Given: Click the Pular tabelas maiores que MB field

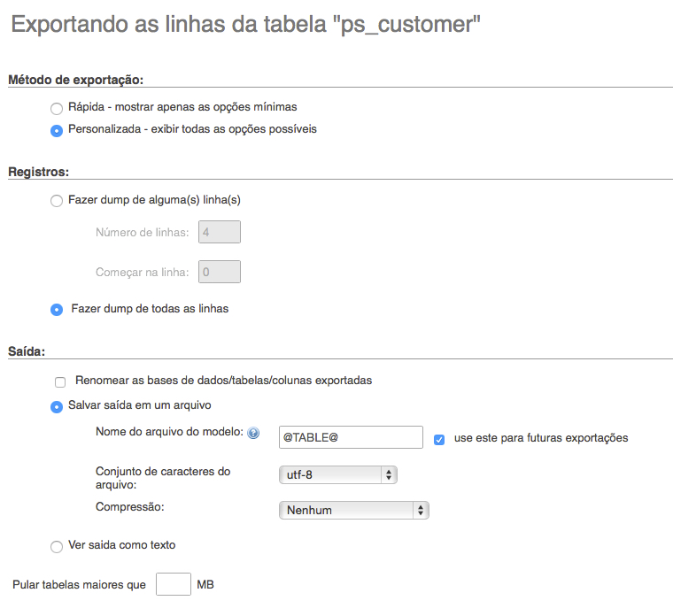Looking at the screenshot, I should pyautogui.click(x=174, y=584).
